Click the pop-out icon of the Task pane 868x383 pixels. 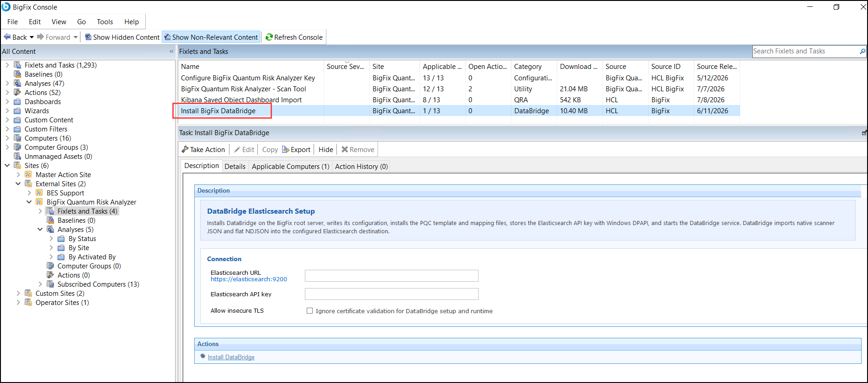click(864, 133)
